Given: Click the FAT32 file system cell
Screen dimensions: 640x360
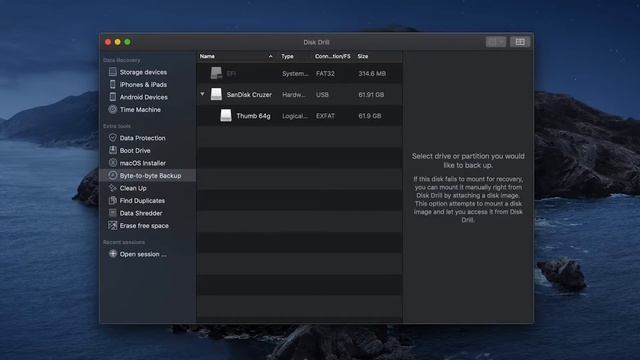Looking at the screenshot, I should tap(325, 74).
